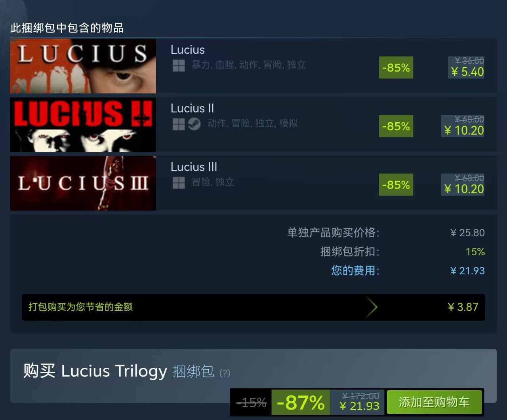Image resolution: width=507 pixels, height=420 pixels.
Task: Click the 打包购买为您节省的金额 savings bar
Action: (253, 307)
